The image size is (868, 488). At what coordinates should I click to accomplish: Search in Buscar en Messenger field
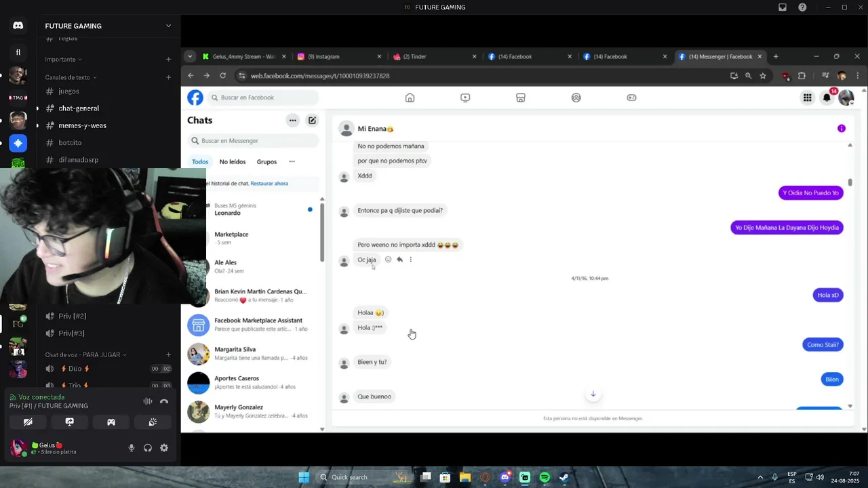253,141
